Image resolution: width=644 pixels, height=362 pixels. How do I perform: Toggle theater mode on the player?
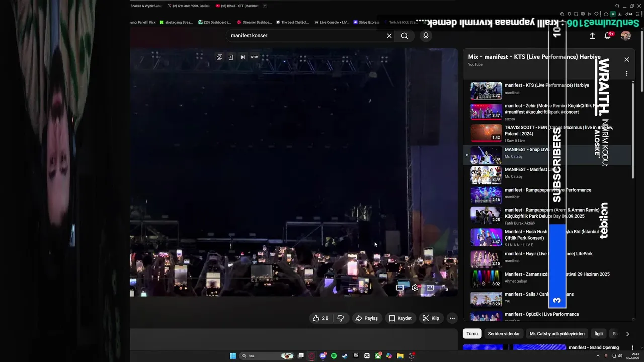click(430, 288)
